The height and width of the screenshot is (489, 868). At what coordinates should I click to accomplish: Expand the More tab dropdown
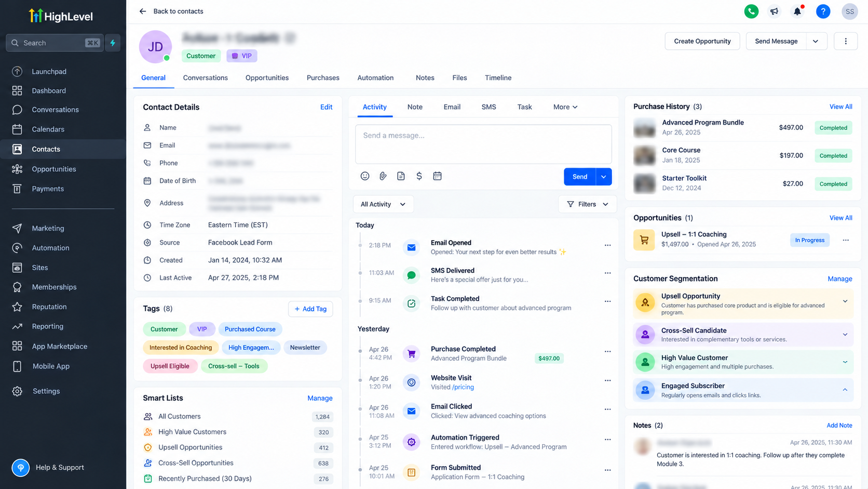tap(565, 107)
